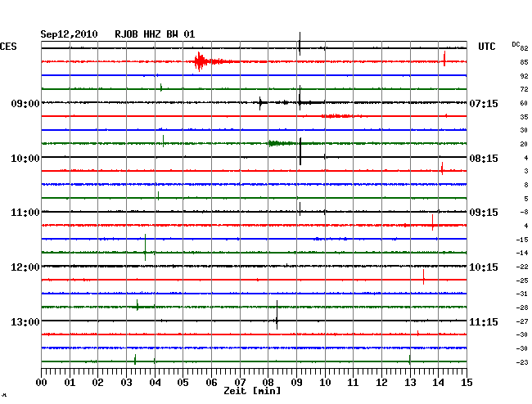
Task: Click the 00 minute axis tick label
Action: 42,382
